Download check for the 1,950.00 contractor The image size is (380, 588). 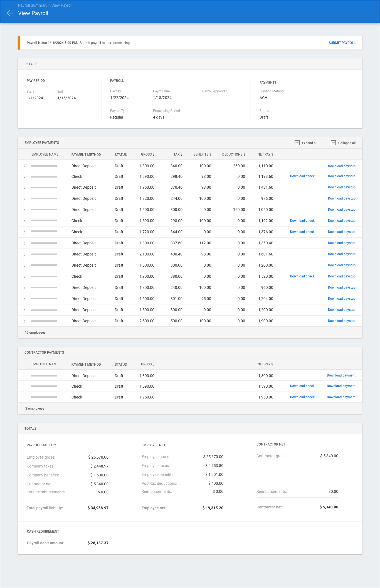coord(302,397)
